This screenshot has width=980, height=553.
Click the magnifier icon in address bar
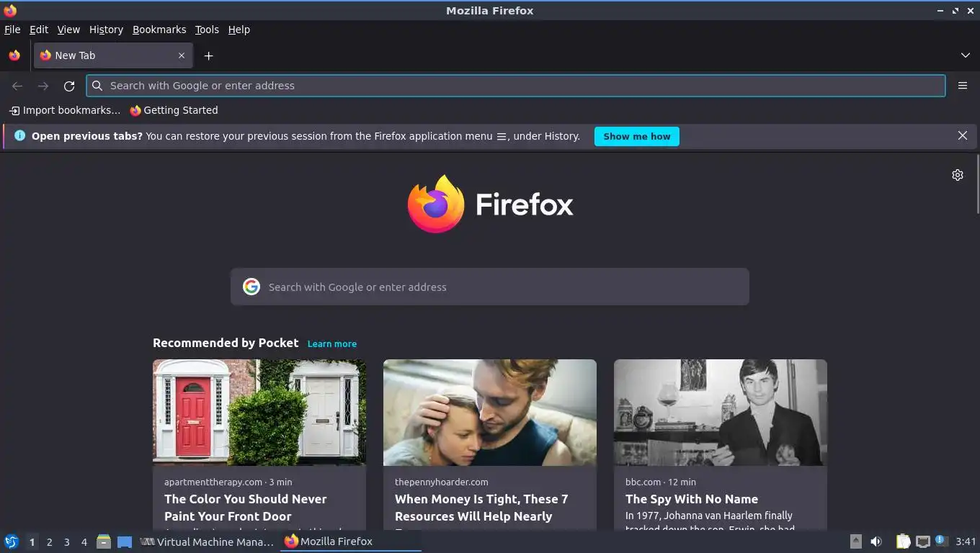97,86
